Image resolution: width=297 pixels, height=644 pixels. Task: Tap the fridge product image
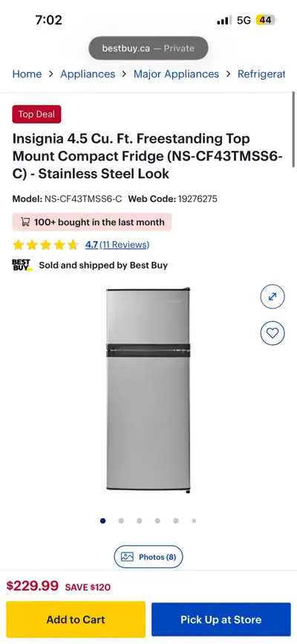click(x=148, y=390)
